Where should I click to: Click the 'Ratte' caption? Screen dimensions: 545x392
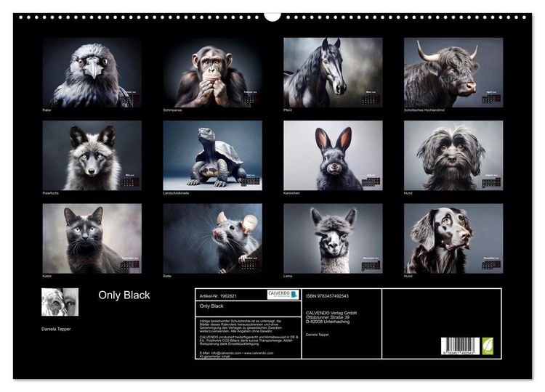167,276
